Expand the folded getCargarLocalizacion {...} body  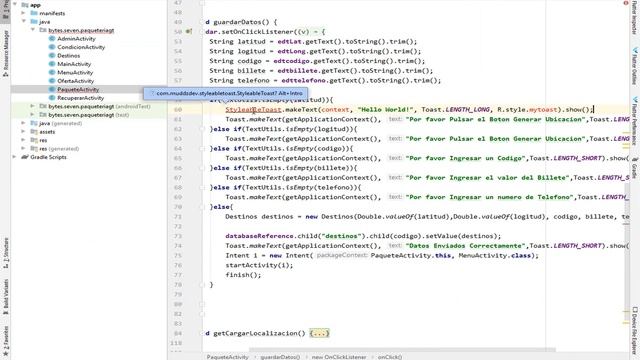click(319, 333)
